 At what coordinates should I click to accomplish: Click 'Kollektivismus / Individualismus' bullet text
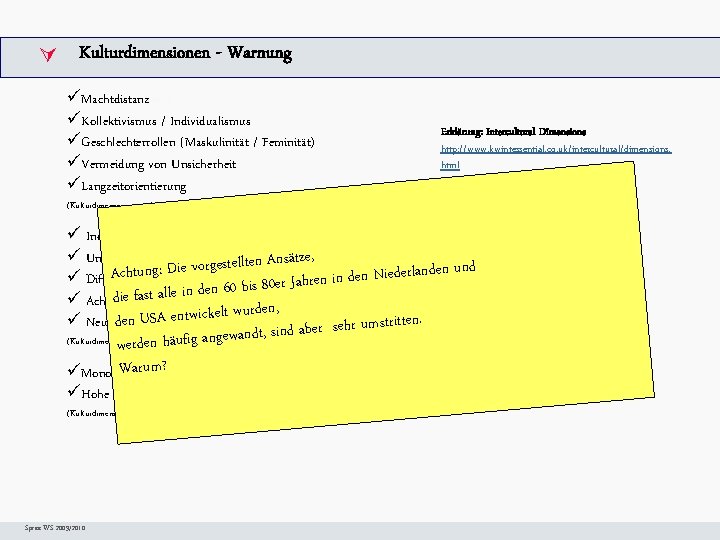tap(166, 121)
